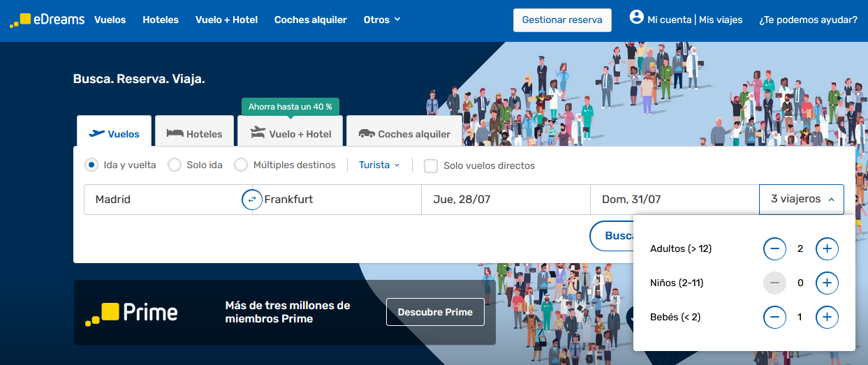
Task: Increase number of adults with plus
Action: pos(827,248)
